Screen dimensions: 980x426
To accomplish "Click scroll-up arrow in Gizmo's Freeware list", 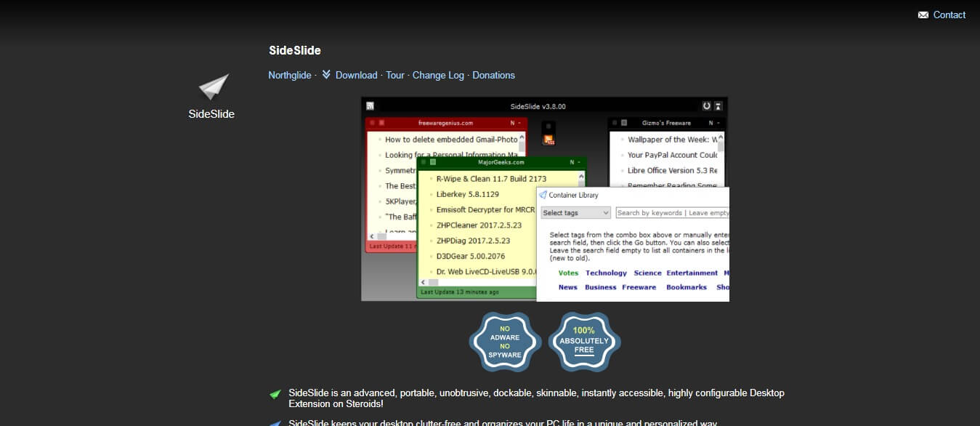I will pos(721,137).
